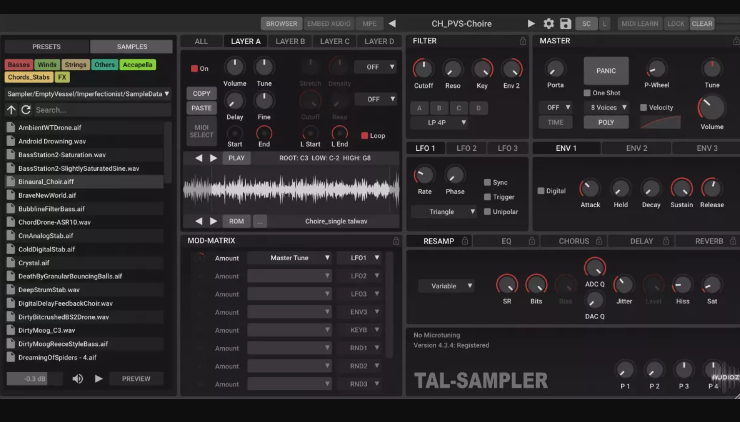The width and height of the screenshot is (740, 422).
Task: Open the Master OFF portamento dropdown
Action: coord(555,108)
